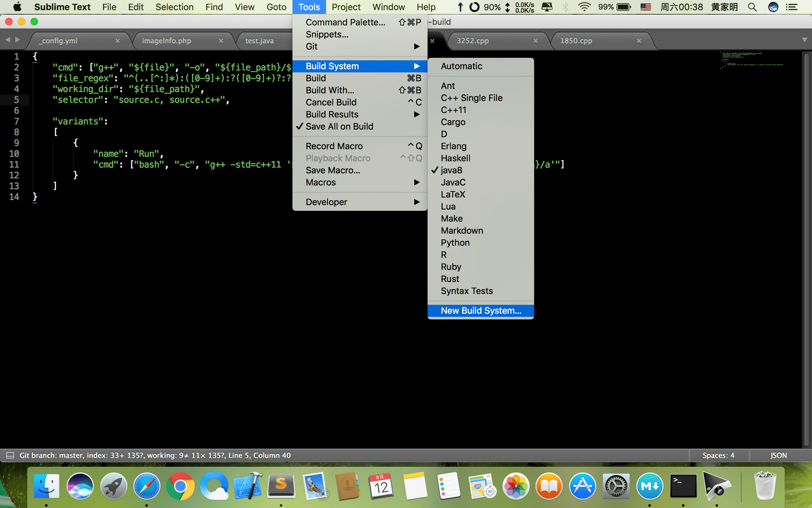812x508 pixels.
Task: Open Google Chrome in the dock
Action: pyautogui.click(x=180, y=486)
